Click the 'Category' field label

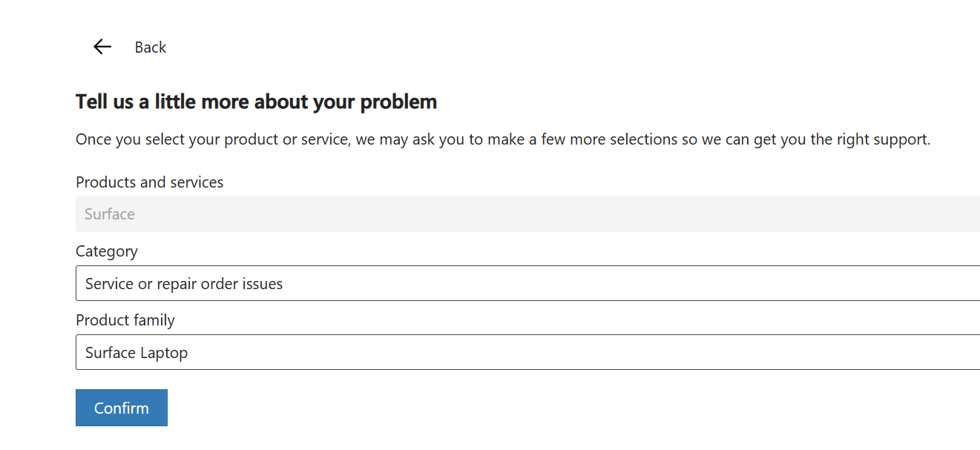click(x=107, y=251)
